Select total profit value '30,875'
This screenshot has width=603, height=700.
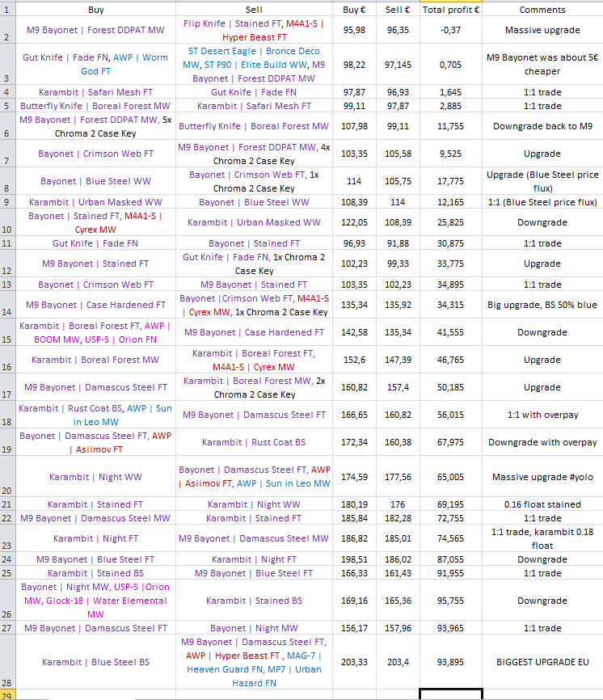point(451,243)
